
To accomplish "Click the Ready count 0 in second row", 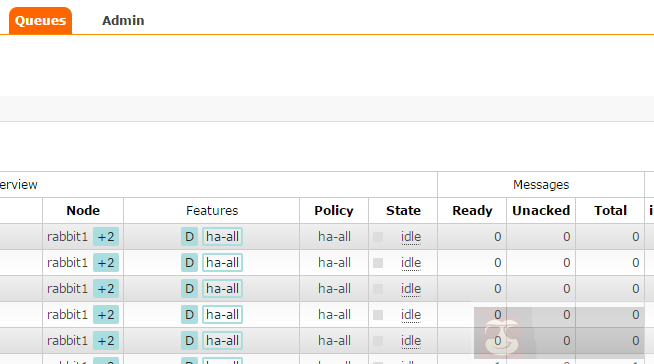I will (x=498, y=263).
